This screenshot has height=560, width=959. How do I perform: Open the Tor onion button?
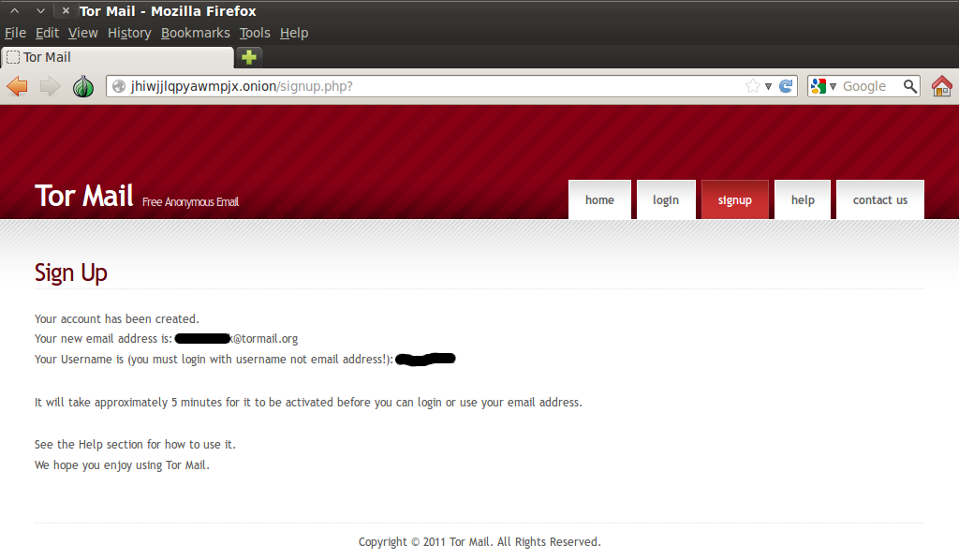point(83,86)
